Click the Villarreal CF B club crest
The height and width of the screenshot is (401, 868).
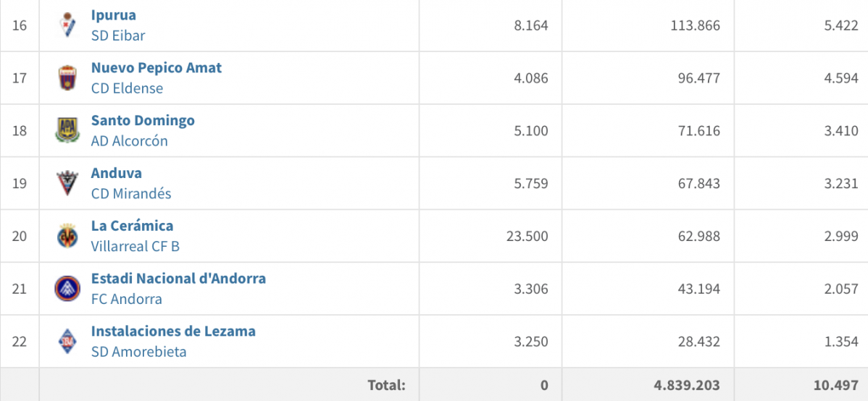coord(67,236)
